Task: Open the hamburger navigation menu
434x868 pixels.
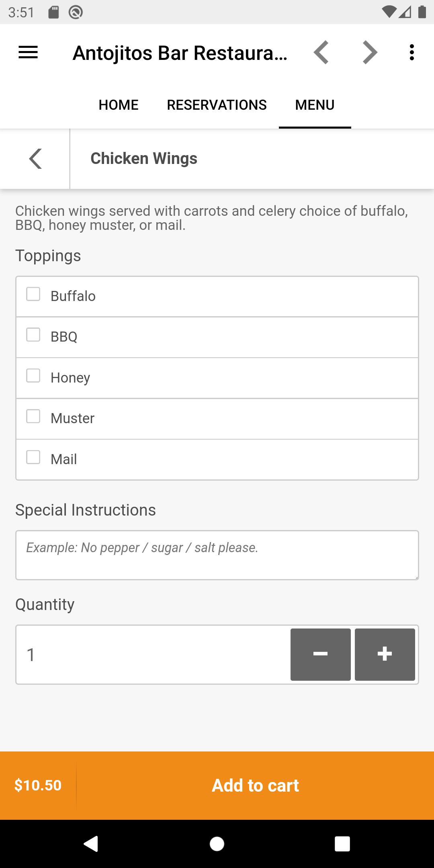Action: (28, 52)
